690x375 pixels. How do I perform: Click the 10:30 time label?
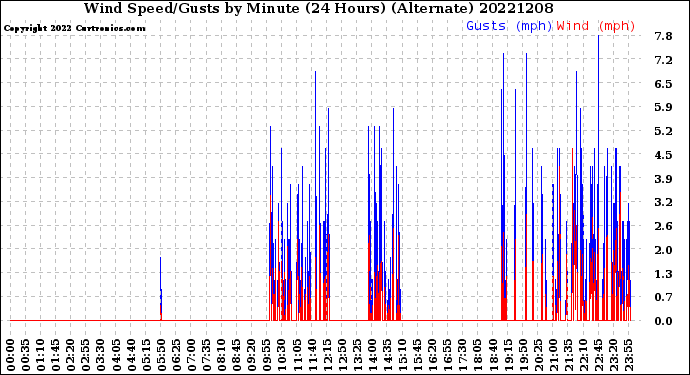click(x=282, y=355)
